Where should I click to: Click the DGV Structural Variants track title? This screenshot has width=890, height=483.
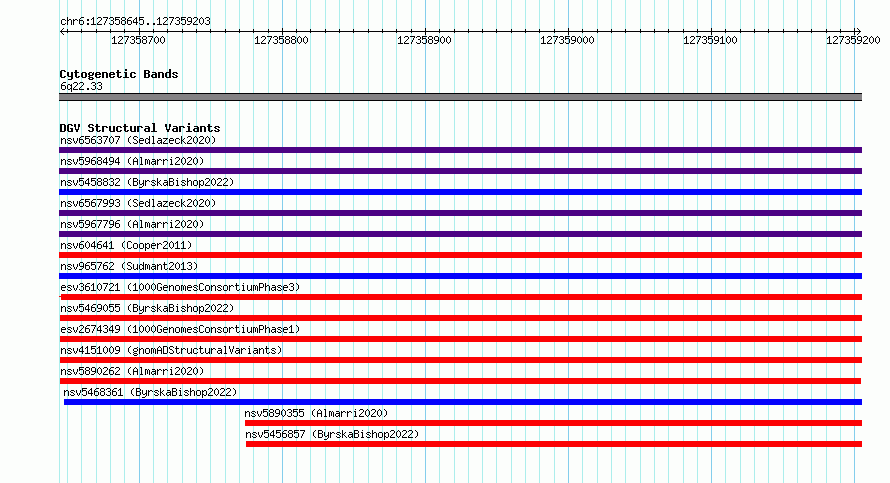tap(140, 128)
